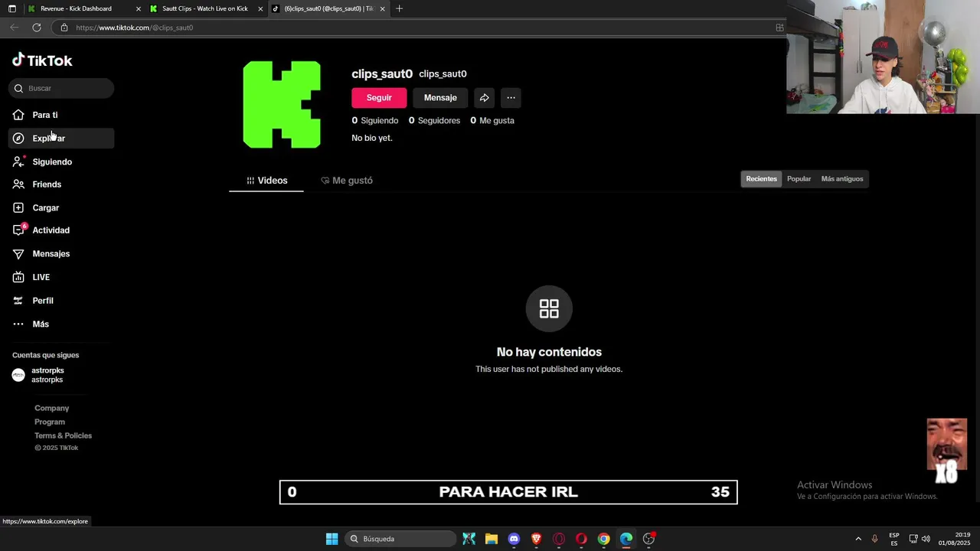This screenshot has width=980, height=551.
Task: Sort videos by Más antiguos
Action: click(842, 179)
